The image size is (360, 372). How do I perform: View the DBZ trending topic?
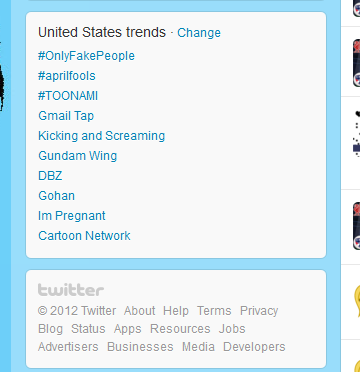tap(50, 176)
